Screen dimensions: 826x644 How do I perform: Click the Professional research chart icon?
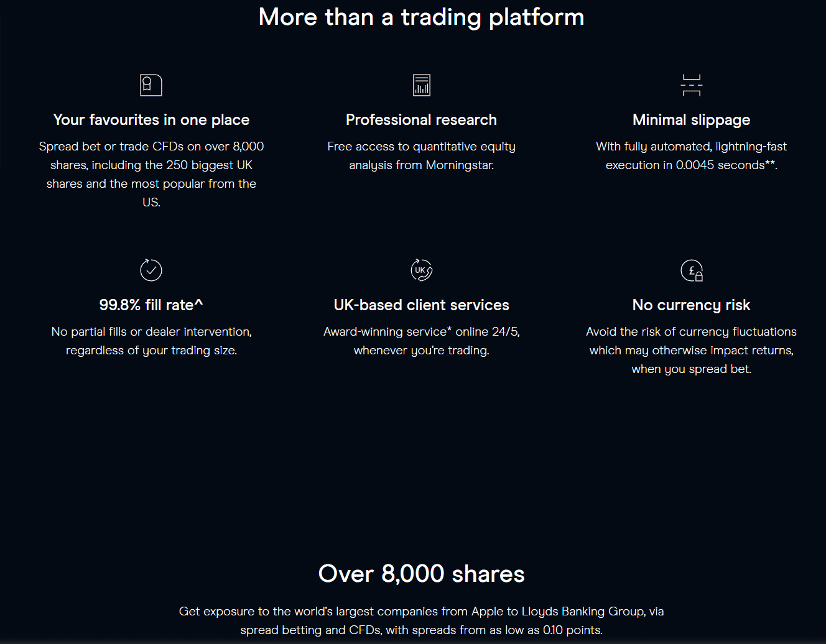tap(422, 85)
